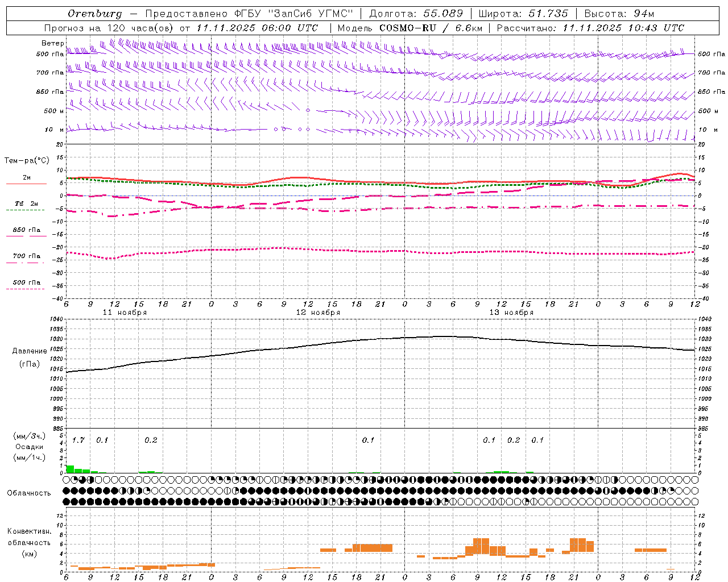Select the 11 ноября date label
728x582 pixels.
pyautogui.click(x=125, y=313)
